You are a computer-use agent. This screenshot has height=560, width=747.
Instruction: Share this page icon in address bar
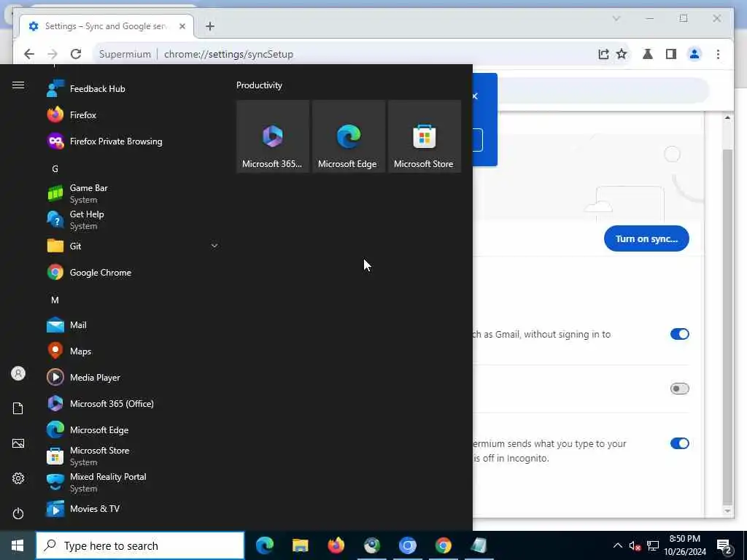(x=603, y=54)
